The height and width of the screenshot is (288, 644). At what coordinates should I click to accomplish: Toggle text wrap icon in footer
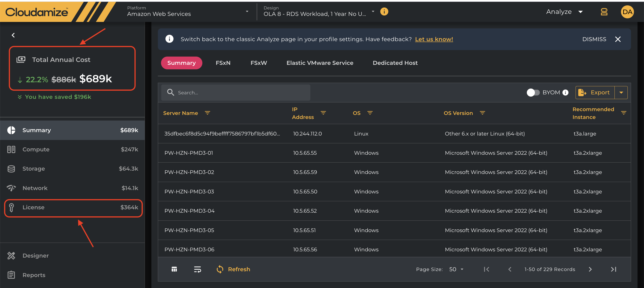click(x=197, y=269)
